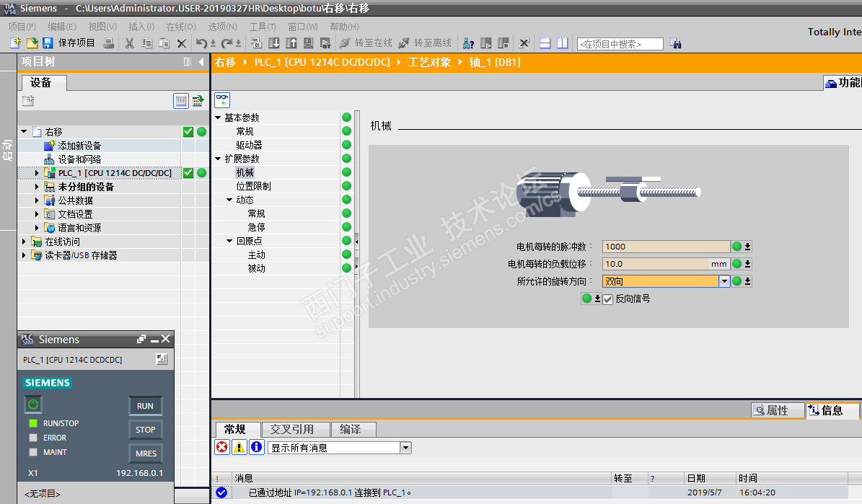The height and width of the screenshot is (504, 862).
Task: Click the STOP button in PLCSIM
Action: (x=145, y=429)
